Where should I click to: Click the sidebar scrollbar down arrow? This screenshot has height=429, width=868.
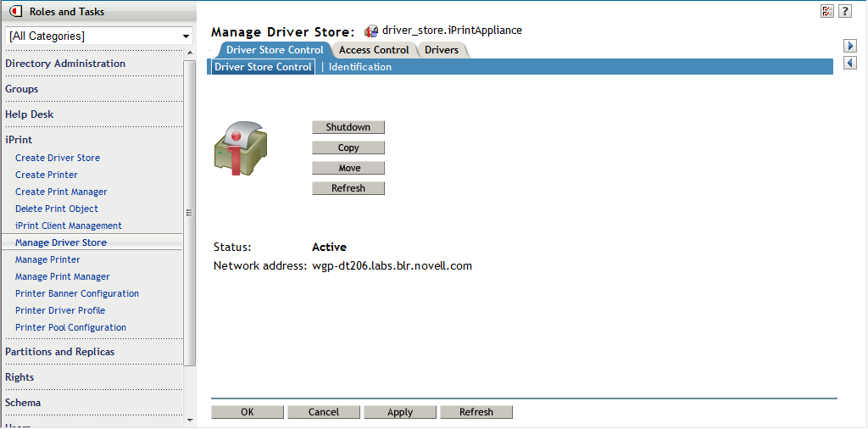pos(189,421)
